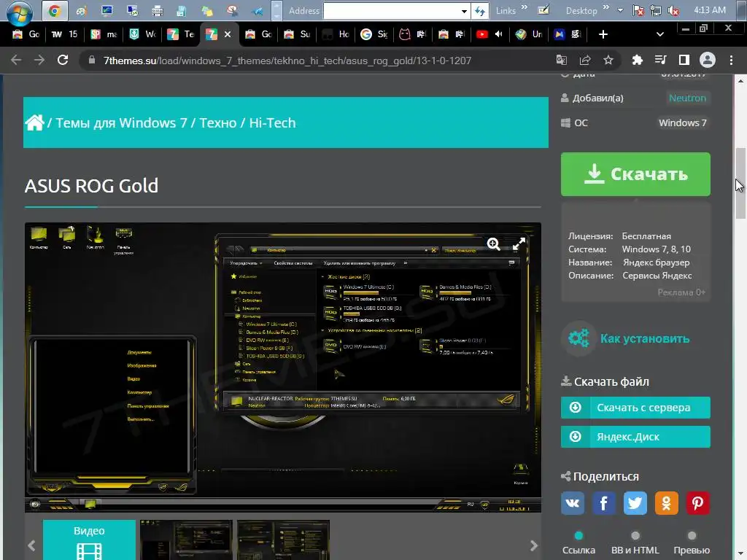Screen dimensions: 747x560
Task: Open a new Chrome tab
Action: click(x=603, y=34)
